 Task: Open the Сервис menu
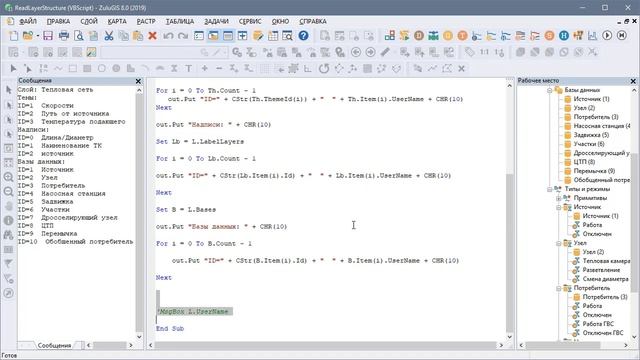pos(250,21)
